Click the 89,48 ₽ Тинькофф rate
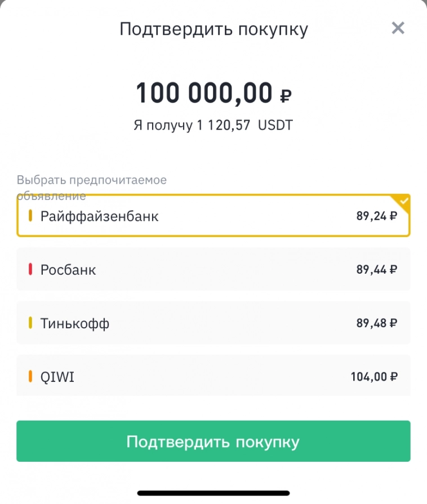The image size is (427, 504). [376, 323]
